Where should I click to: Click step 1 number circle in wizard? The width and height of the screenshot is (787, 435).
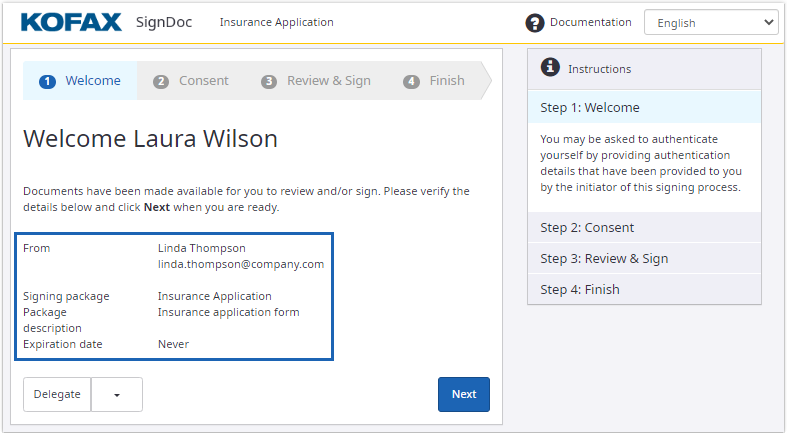click(47, 82)
